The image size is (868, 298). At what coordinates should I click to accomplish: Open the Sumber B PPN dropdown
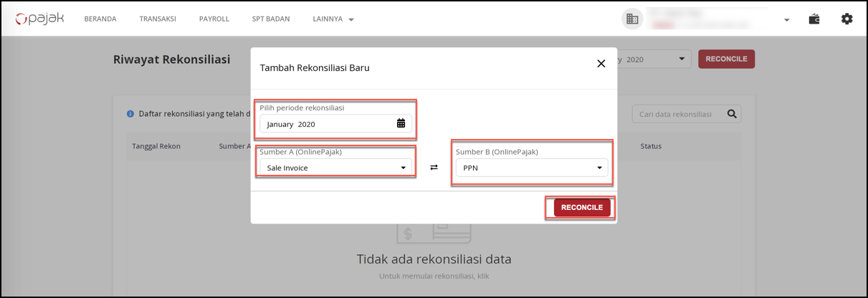point(531,168)
